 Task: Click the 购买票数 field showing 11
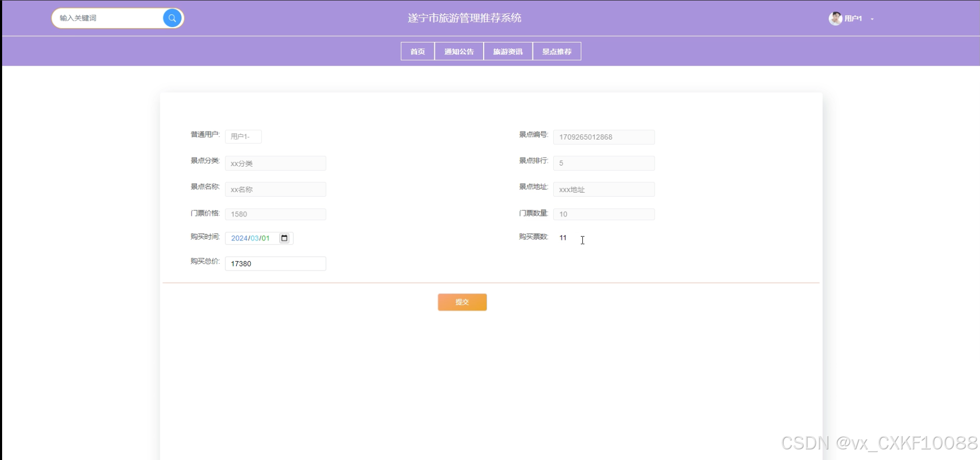point(604,238)
